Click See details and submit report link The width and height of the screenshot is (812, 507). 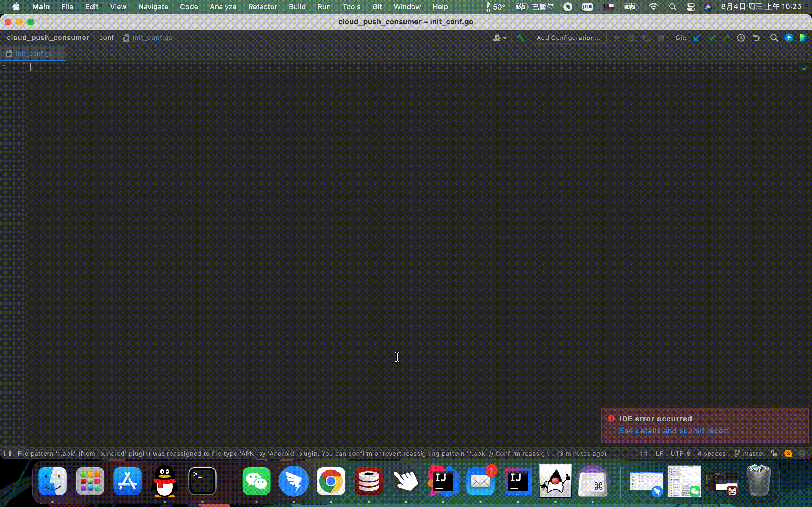(x=673, y=431)
